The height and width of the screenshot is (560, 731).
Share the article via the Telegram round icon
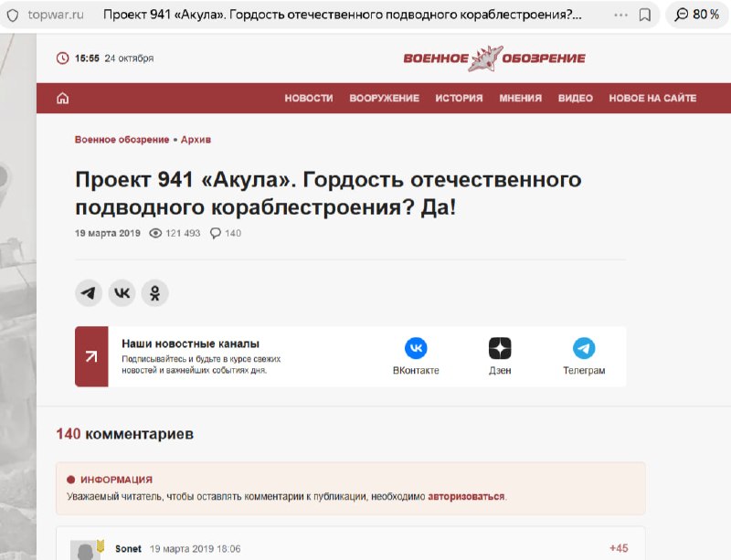[89, 293]
